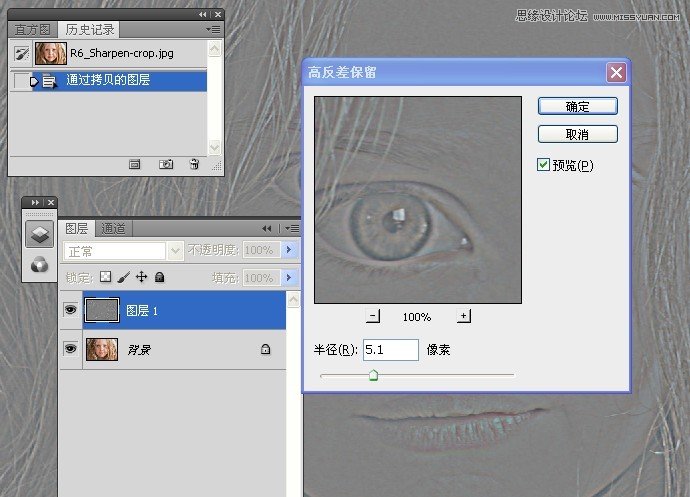690x497 pixels.
Task: Toggle the Preview checkbox
Action: tap(543, 165)
